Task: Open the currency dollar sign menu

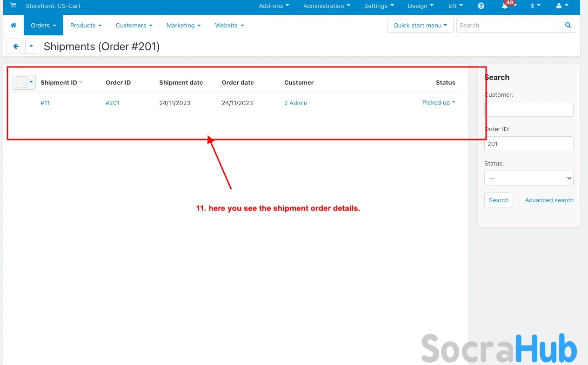Action: coord(535,6)
